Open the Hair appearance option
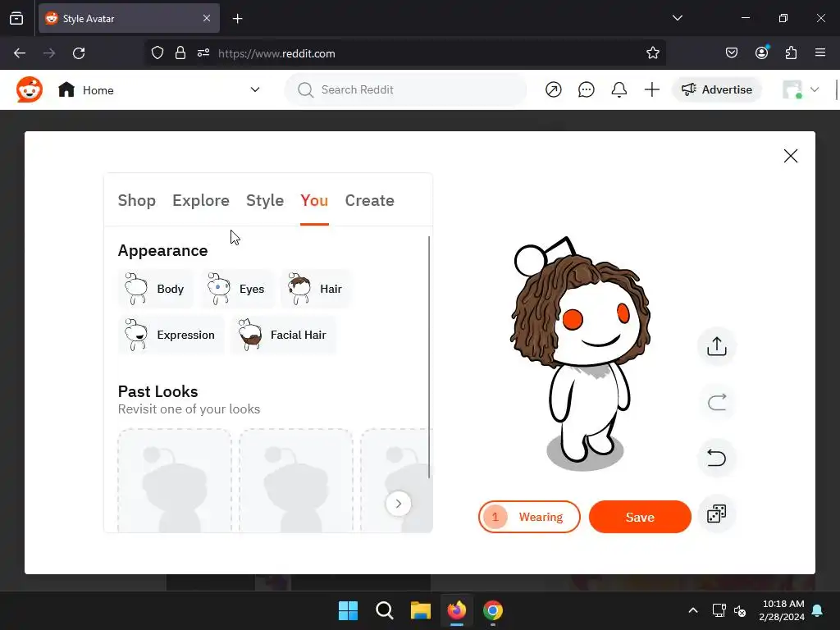This screenshot has height=630, width=840. (316, 289)
